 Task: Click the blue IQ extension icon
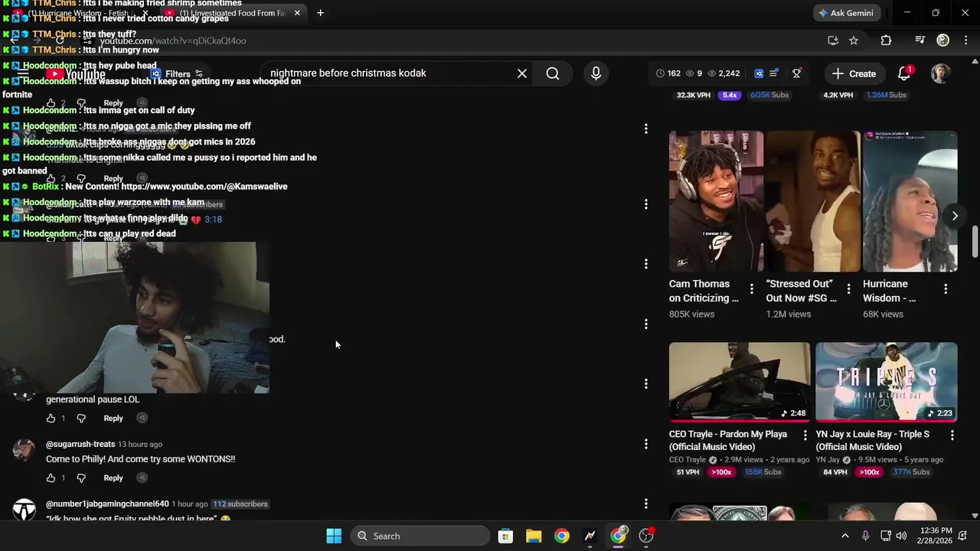[759, 73]
